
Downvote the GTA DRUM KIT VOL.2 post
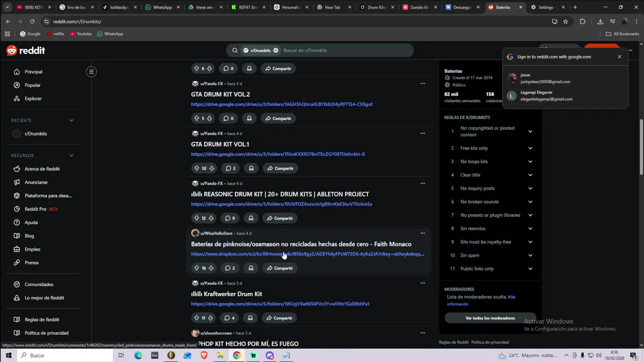coord(209,118)
